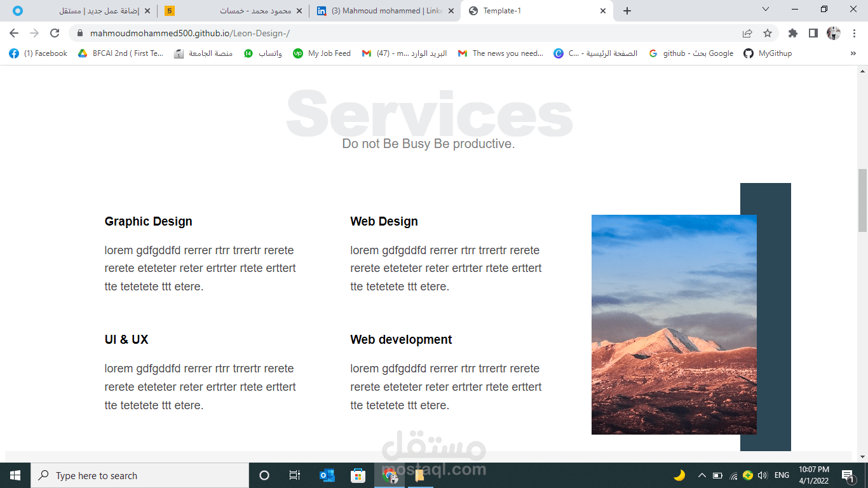Click the browser forward arrow

pyautogui.click(x=34, y=33)
